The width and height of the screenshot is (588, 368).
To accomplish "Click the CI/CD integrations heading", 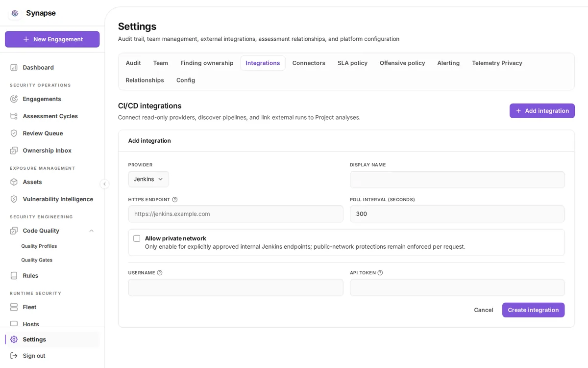I will point(150,105).
